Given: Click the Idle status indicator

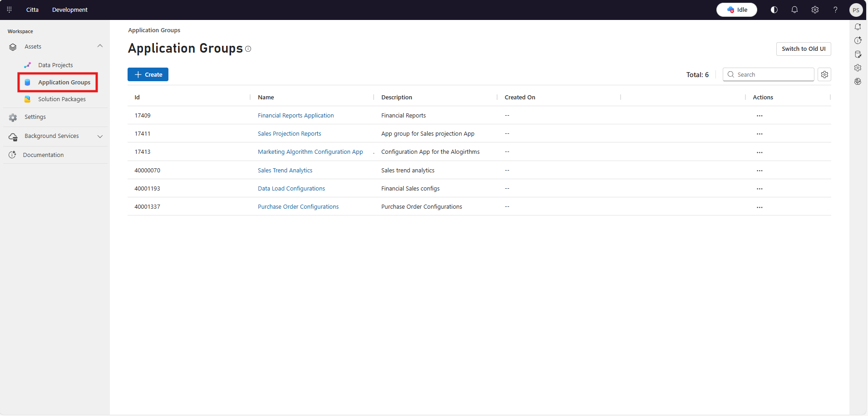Looking at the screenshot, I should pos(736,10).
